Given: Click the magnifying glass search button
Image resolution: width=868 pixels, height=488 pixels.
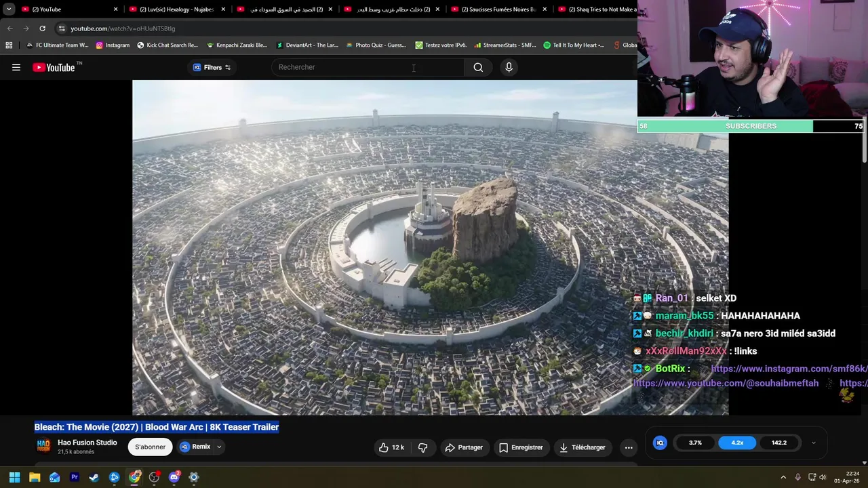Looking at the screenshot, I should point(478,67).
